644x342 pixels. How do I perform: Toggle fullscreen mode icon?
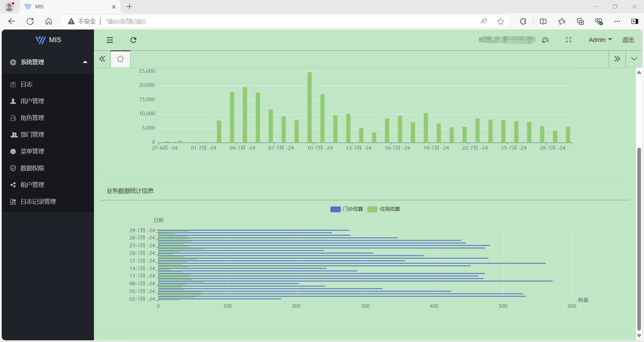[569, 40]
